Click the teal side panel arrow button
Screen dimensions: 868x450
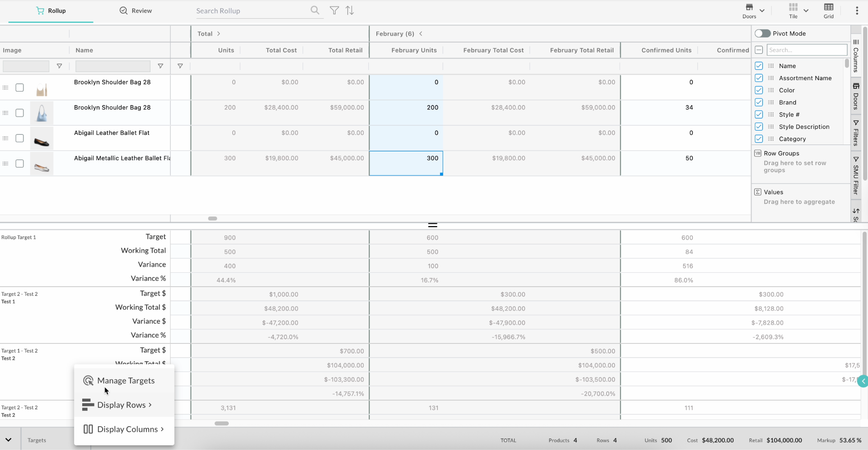coord(862,381)
